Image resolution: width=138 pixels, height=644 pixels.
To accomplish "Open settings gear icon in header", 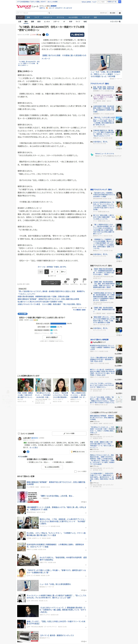I will (x=120, y=13).
